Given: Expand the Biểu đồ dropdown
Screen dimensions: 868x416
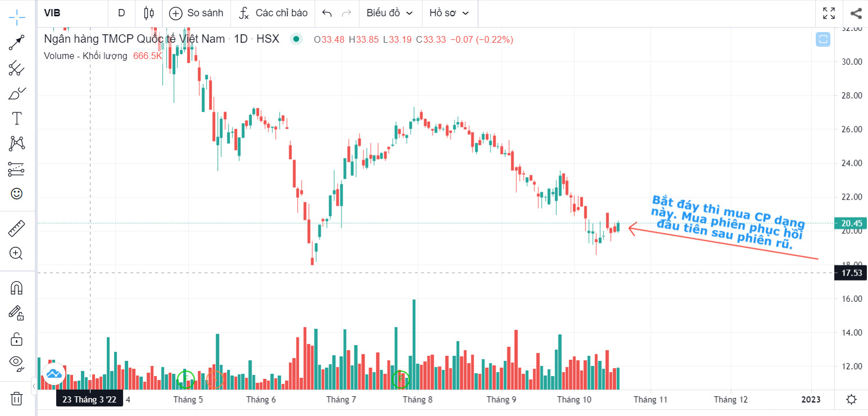Looking at the screenshot, I should pos(390,13).
